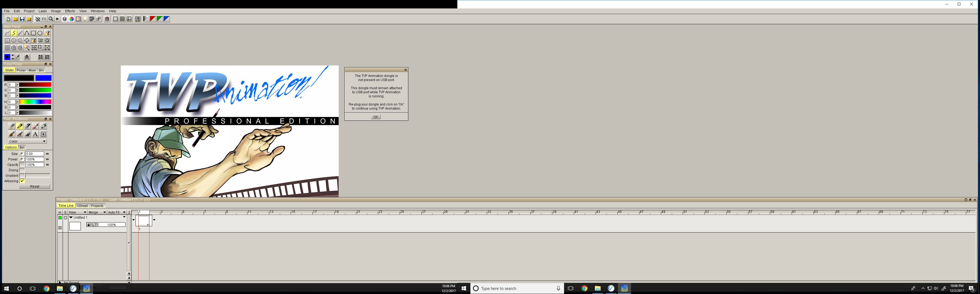Screen dimensions: 980x294
Task: Toggle the AAliasing checkbox
Action: pyautogui.click(x=22, y=181)
